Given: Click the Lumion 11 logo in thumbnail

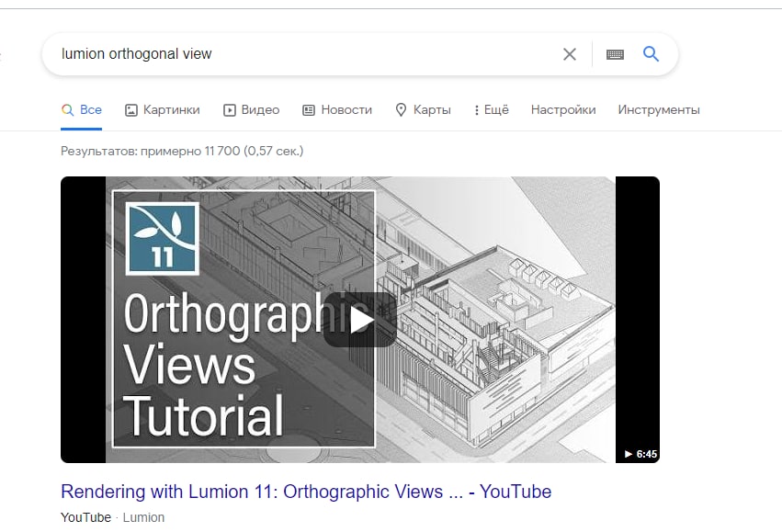Looking at the screenshot, I should pyautogui.click(x=162, y=238).
